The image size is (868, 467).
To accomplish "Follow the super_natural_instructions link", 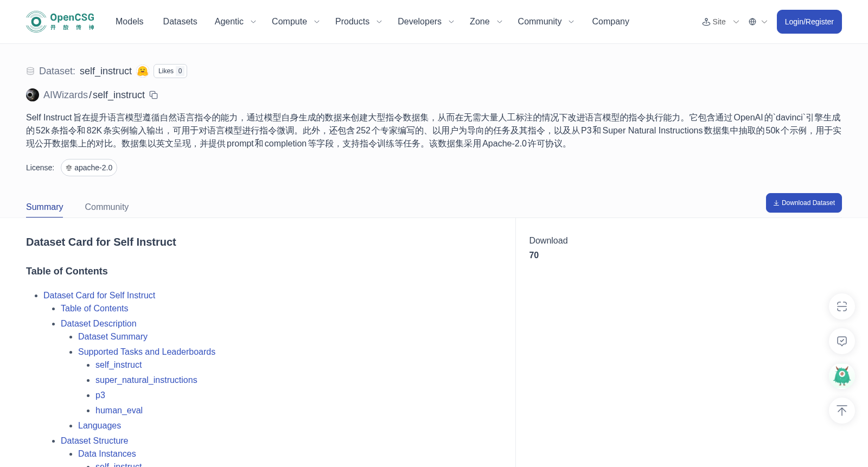I will [x=146, y=380].
